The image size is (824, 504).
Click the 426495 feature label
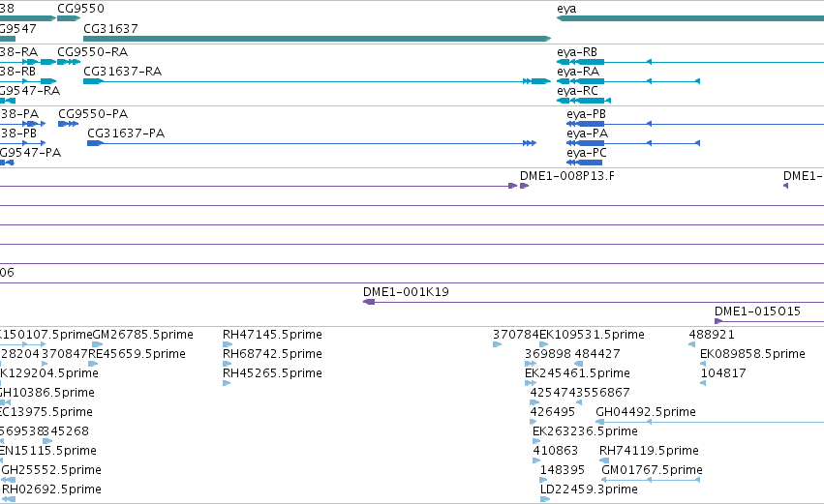coord(552,411)
